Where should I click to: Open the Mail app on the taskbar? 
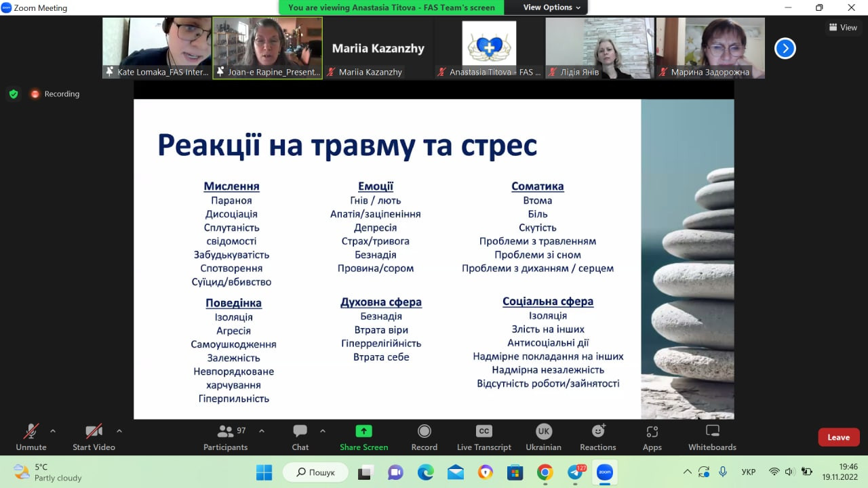(455, 472)
